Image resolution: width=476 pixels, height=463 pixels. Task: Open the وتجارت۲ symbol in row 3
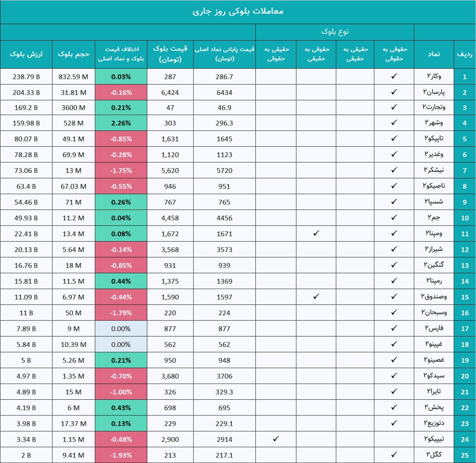click(x=434, y=108)
